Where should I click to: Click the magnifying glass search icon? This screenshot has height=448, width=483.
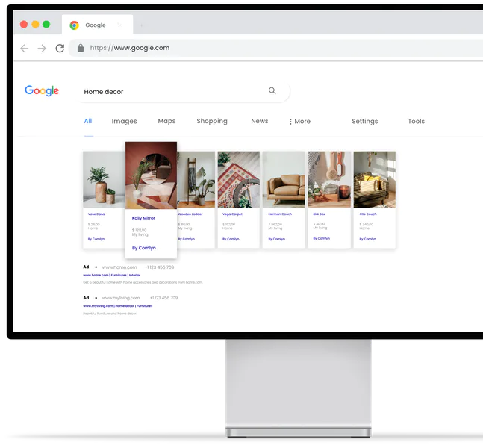coord(272,91)
